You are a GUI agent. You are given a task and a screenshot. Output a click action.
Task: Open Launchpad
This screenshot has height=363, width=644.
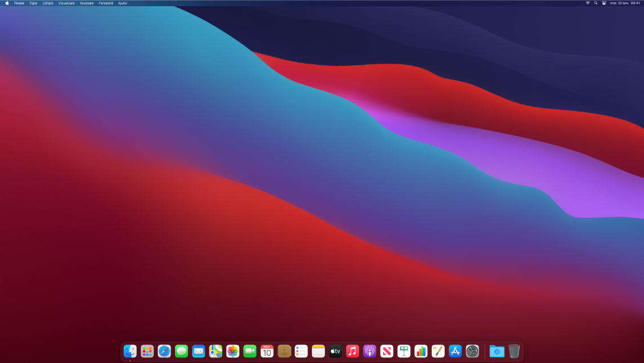click(147, 351)
